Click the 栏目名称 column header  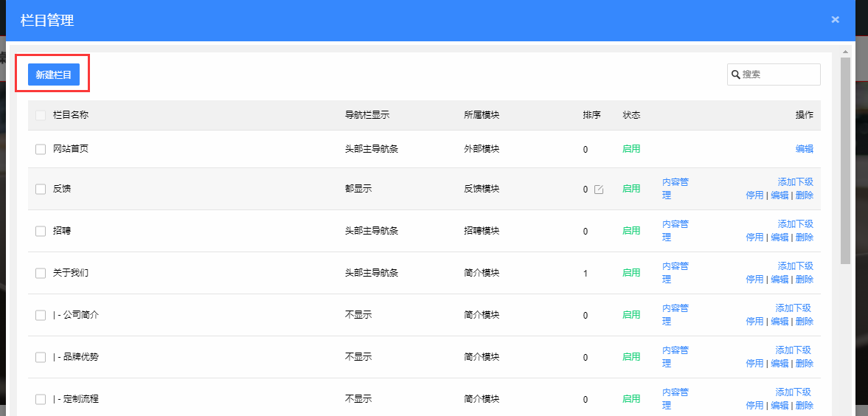pos(71,115)
